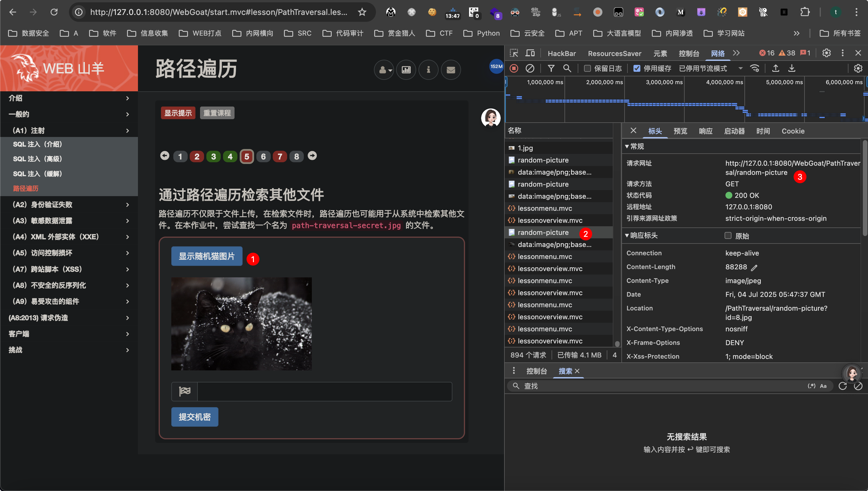Clear the network log
This screenshot has width=868, height=491.
tap(530, 68)
